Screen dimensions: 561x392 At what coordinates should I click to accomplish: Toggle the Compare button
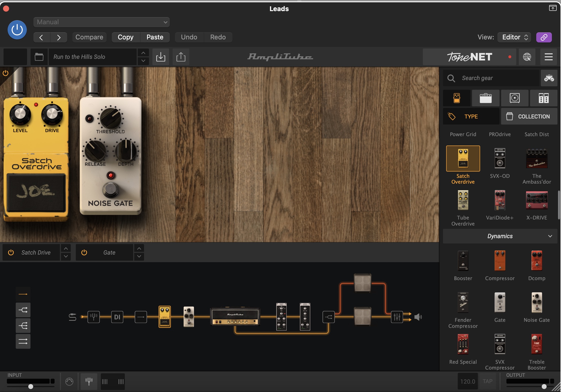(89, 37)
